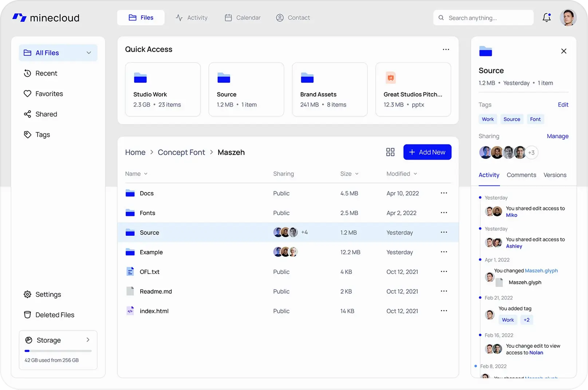Collapse the All Files sidebar section

click(88, 53)
